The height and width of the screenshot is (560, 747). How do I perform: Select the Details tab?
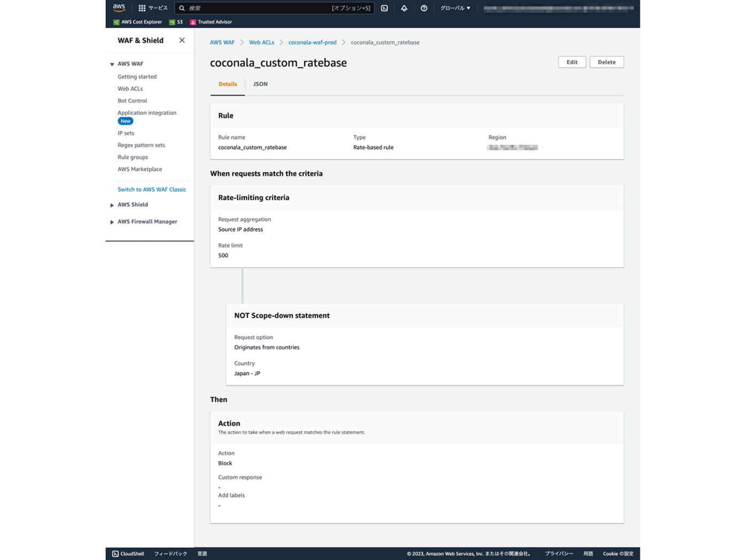click(x=228, y=84)
